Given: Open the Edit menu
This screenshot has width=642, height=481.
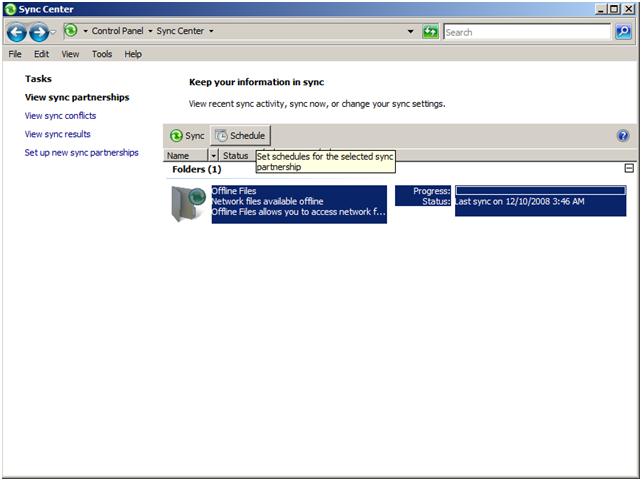Looking at the screenshot, I should coord(41,54).
